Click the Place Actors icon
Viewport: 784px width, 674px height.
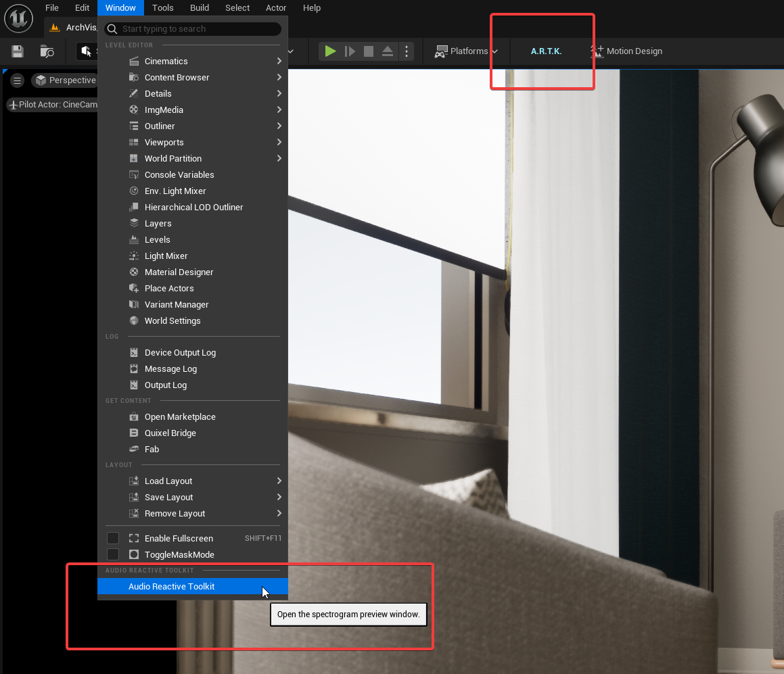click(134, 288)
